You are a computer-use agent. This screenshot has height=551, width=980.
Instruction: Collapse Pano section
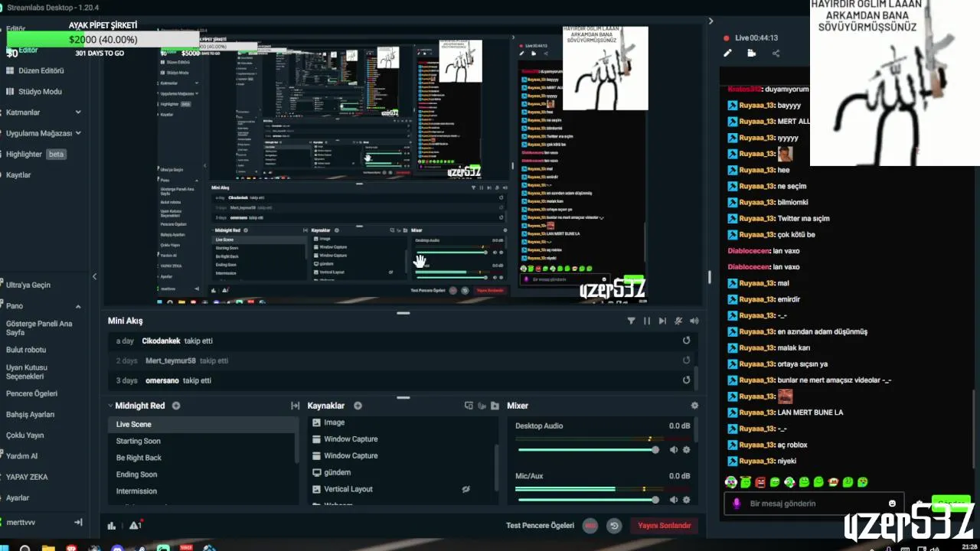(77, 305)
